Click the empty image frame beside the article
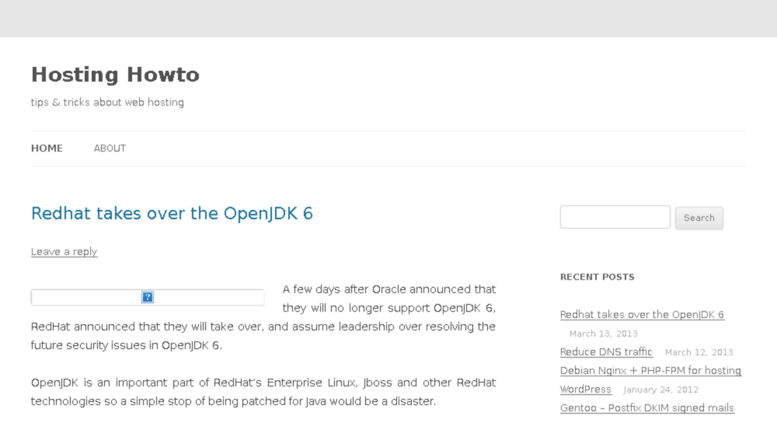 coord(148,297)
